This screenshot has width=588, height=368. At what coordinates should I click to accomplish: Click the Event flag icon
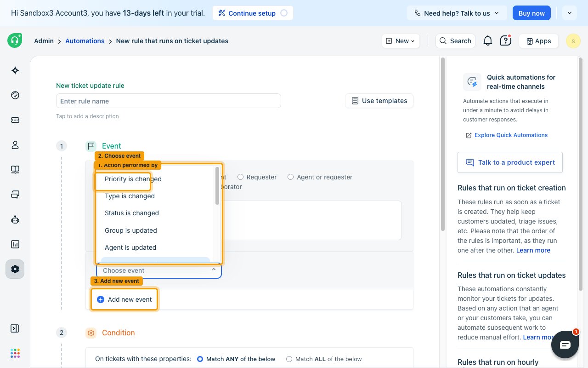pos(91,146)
